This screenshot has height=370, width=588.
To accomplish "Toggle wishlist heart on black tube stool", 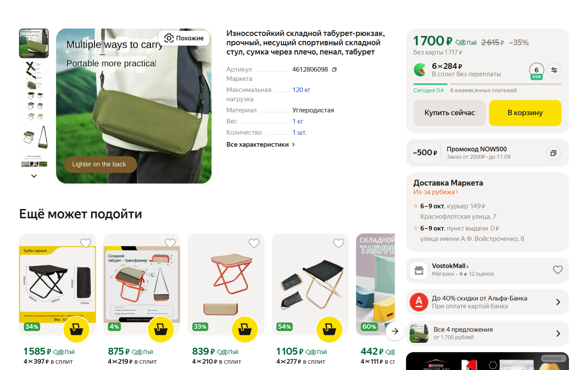I will [86, 243].
